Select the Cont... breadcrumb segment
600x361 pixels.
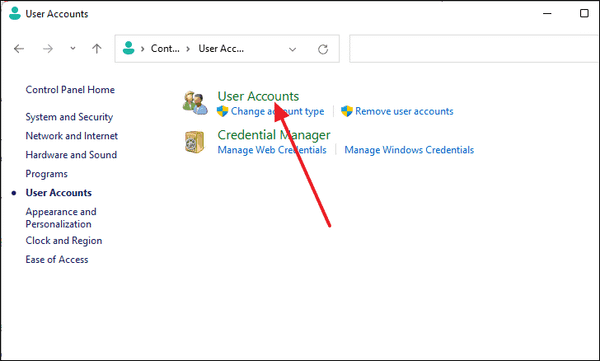(x=165, y=49)
